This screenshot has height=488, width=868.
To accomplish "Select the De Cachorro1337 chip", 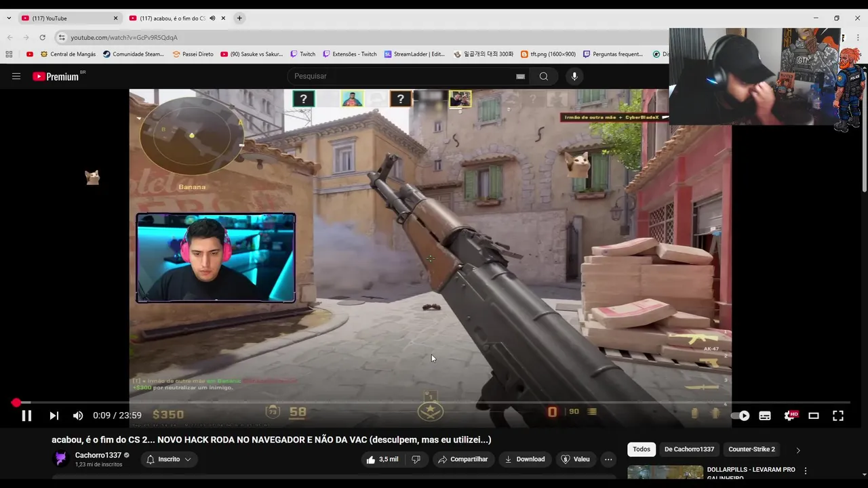I will point(689,449).
